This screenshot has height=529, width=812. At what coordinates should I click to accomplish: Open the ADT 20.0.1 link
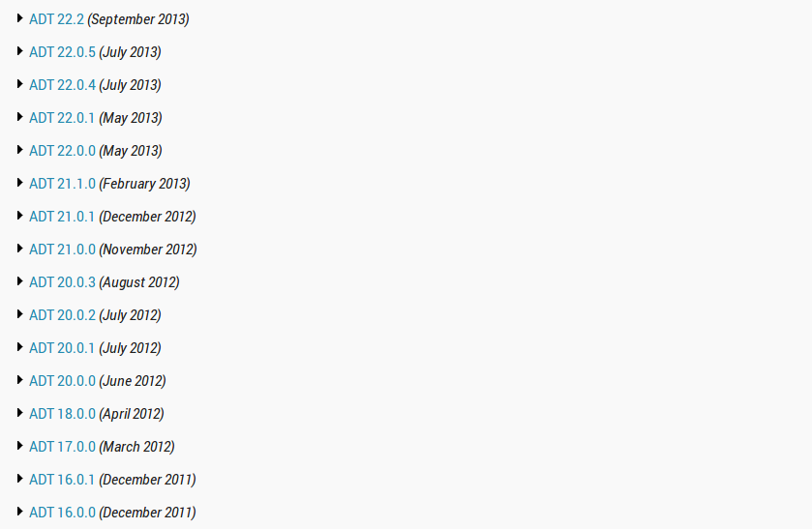pyautogui.click(x=62, y=348)
